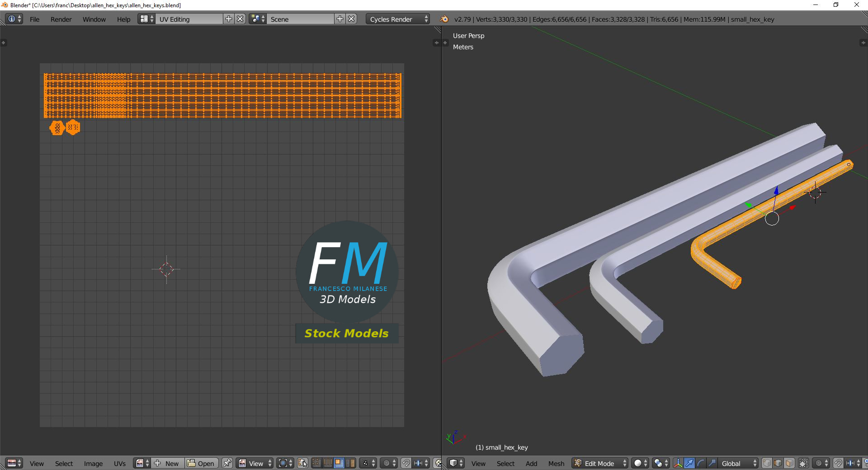
Task: Select the translate manipulator arrow icon
Action: 689,463
